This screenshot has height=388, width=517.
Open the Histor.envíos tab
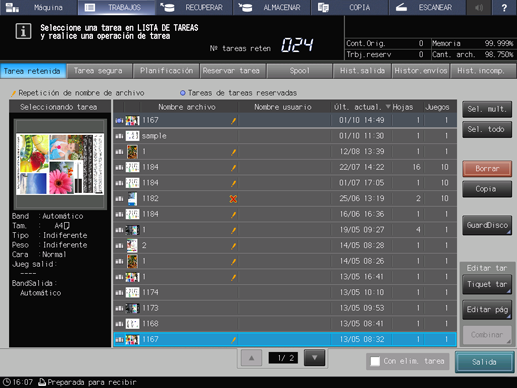[421, 71]
